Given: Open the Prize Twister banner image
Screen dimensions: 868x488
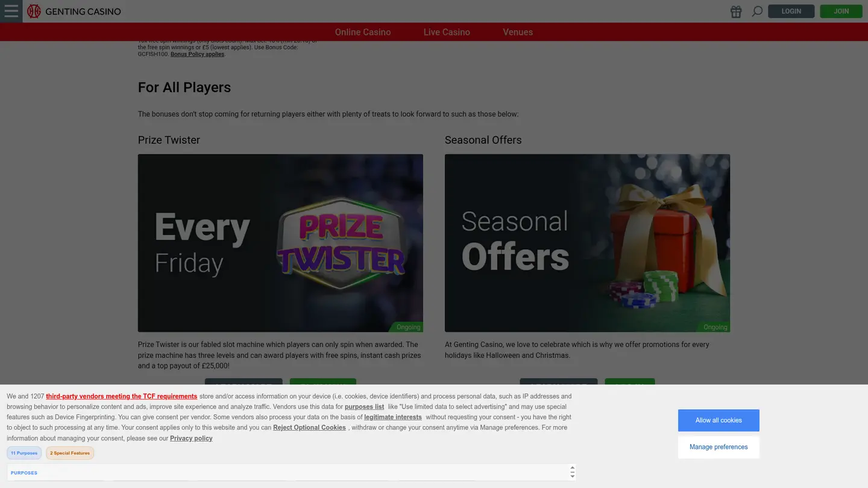Looking at the screenshot, I should pyautogui.click(x=280, y=243).
